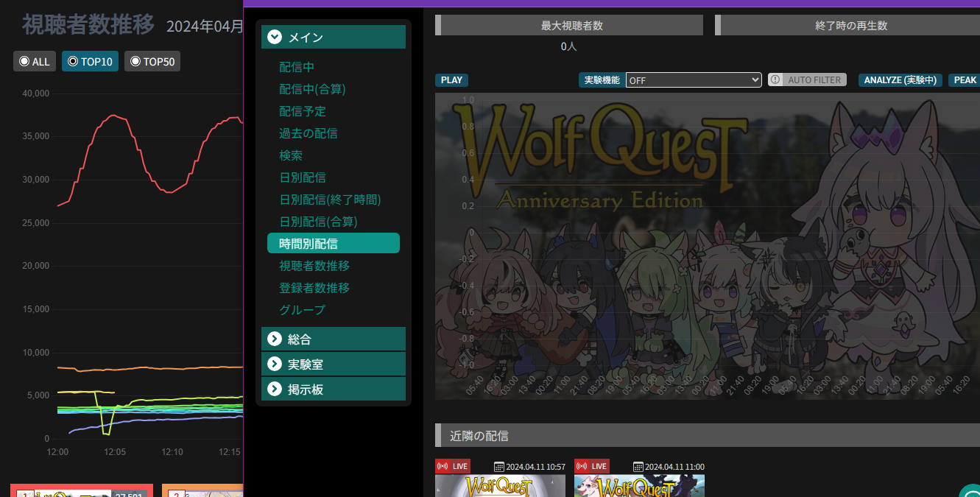Expand the 総合 section
The image size is (980, 497).
coord(334,339)
